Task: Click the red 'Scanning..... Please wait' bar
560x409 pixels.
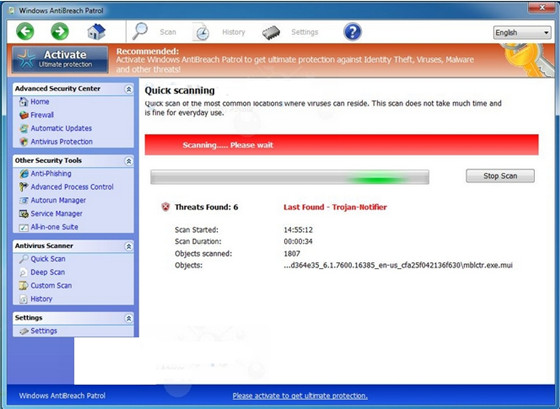Action: click(x=341, y=145)
